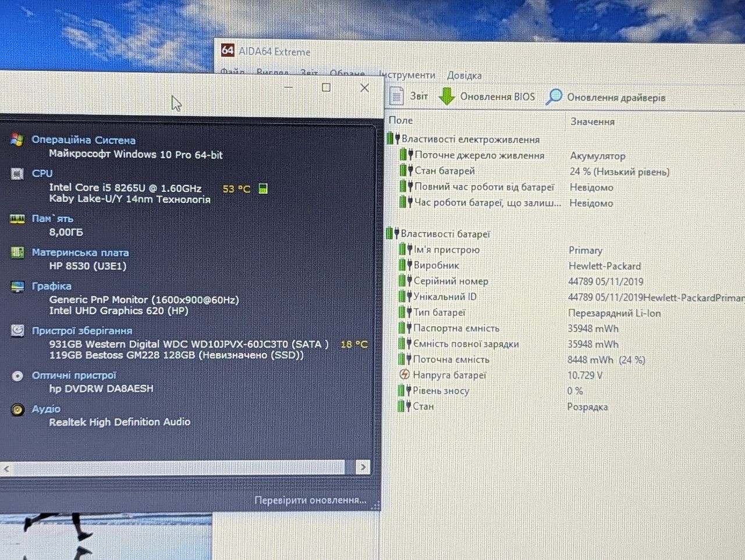Click the Оновлення драйверів magnifier icon

pyautogui.click(x=554, y=97)
